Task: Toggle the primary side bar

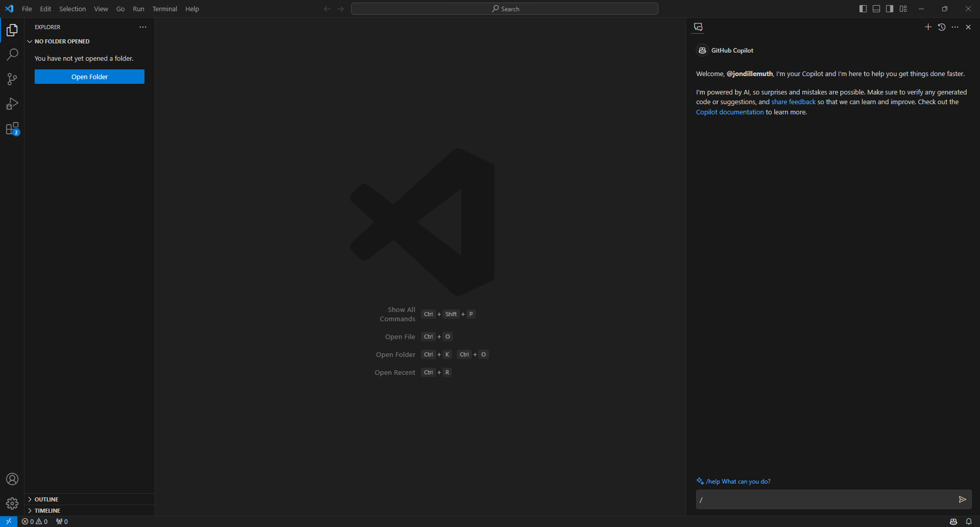Action: [863, 9]
